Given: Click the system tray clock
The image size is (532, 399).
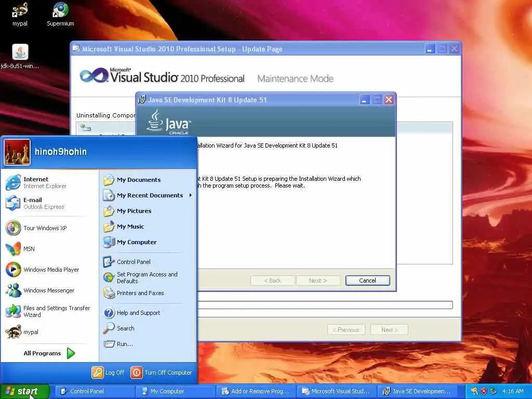Looking at the screenshot, I should click(513, 391).
